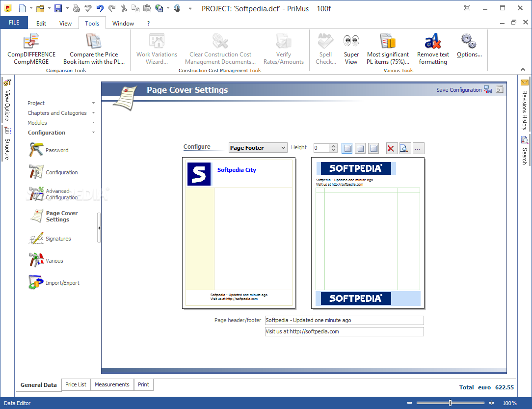Open Configuration in the sidebar
Viewport: 532px width, 409px height.
click(x=53, y=172)
